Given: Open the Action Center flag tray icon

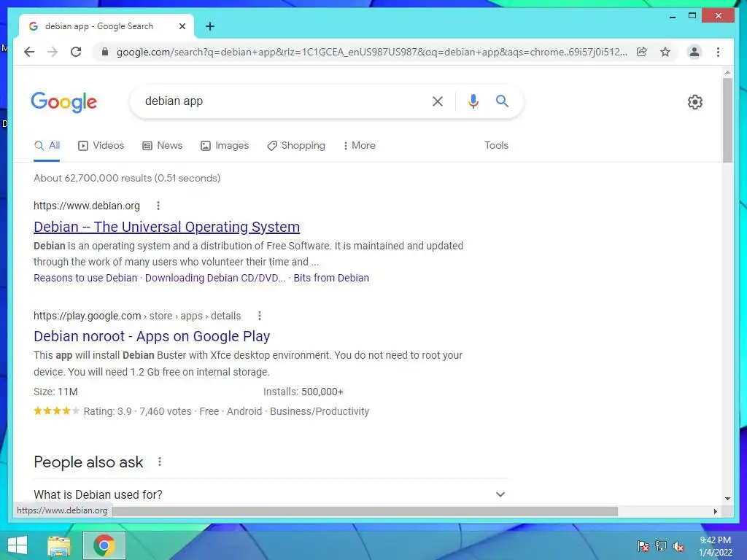Looking at the screenshot, I should coord(643,546).
